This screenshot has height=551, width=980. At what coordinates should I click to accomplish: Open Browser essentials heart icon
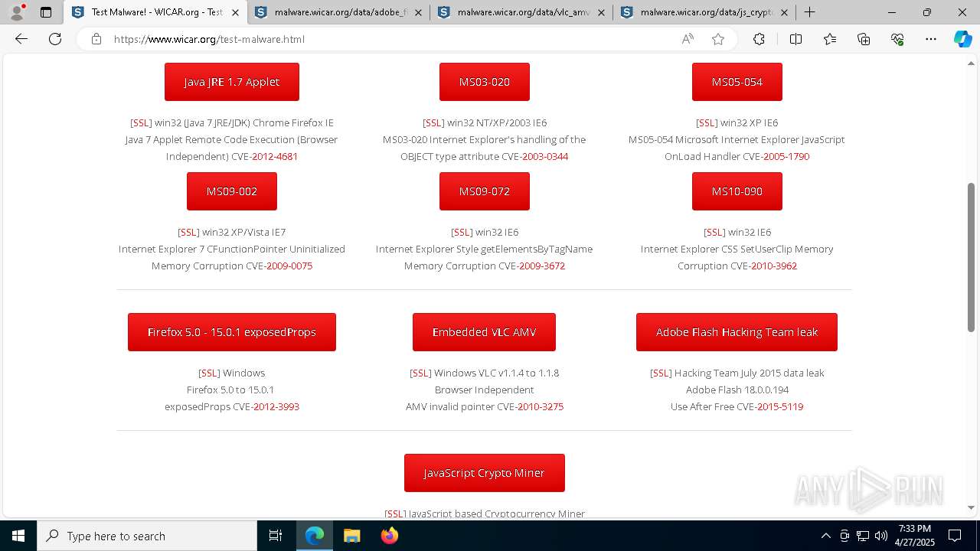click(897, 39)
